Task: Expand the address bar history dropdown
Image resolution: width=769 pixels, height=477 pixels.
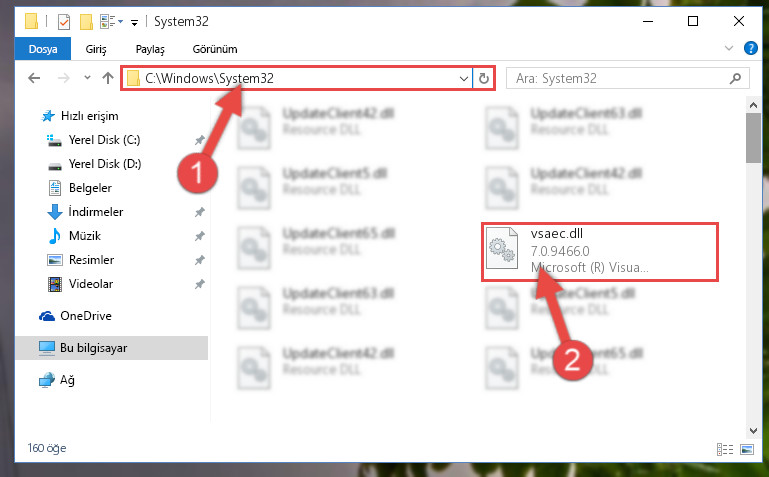Action: [463, 78]
